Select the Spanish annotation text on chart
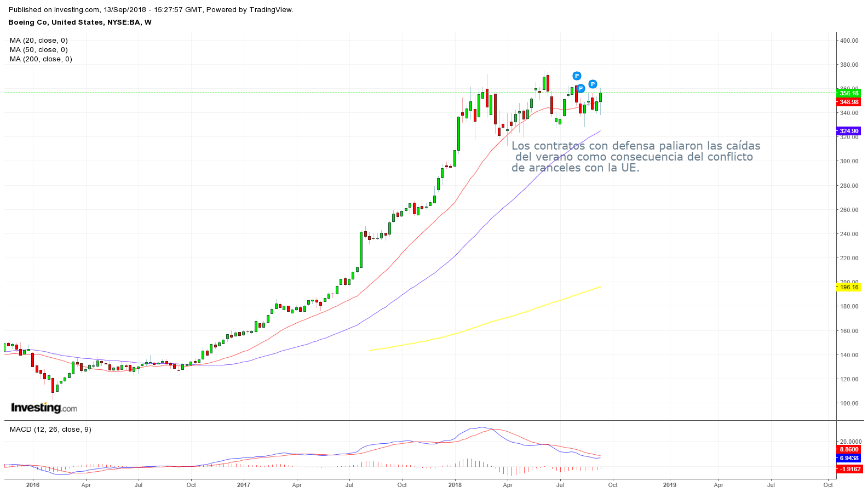Viewport: 868px width, 492px height. (x=635, y=157)
